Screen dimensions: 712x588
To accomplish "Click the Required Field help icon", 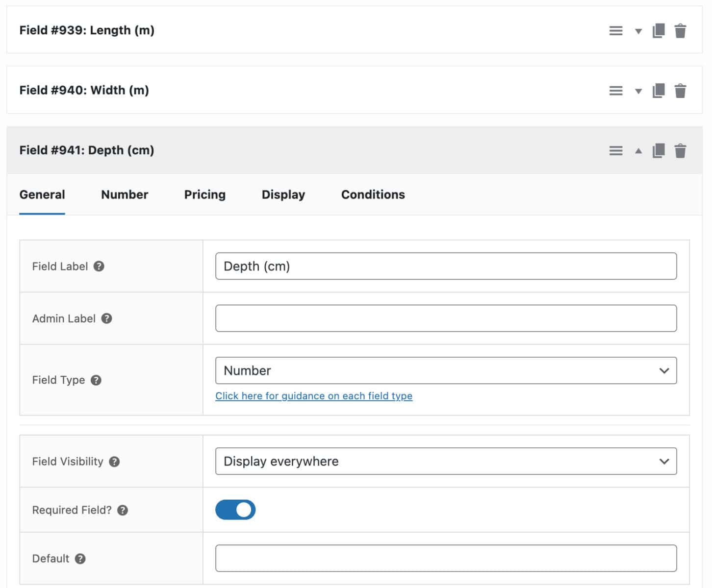I will pos(122,510).
